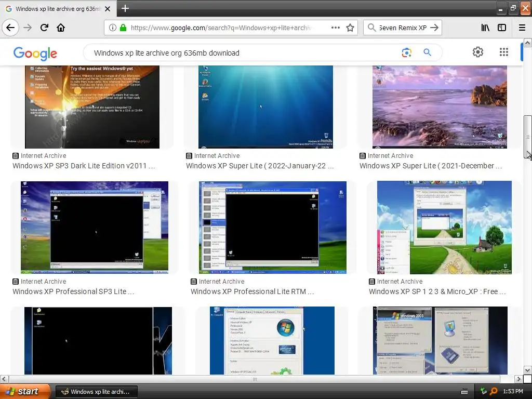
Task: Follow Windows XP Professional SP3 Lite link
Action: (x=73, y=291)
